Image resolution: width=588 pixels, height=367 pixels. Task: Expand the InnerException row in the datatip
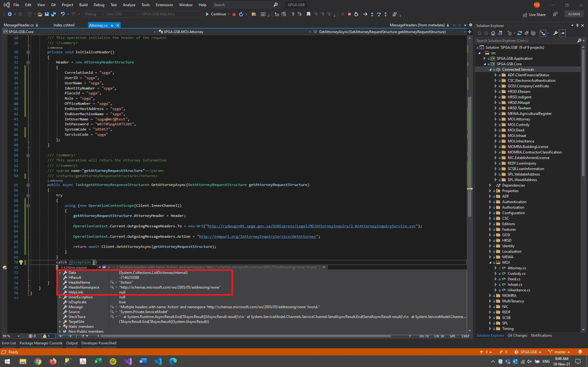60,297
